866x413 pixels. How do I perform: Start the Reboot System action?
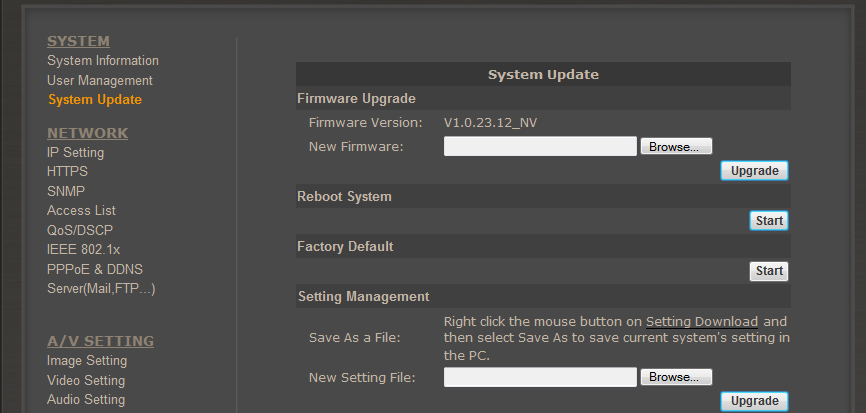[769, 221]
